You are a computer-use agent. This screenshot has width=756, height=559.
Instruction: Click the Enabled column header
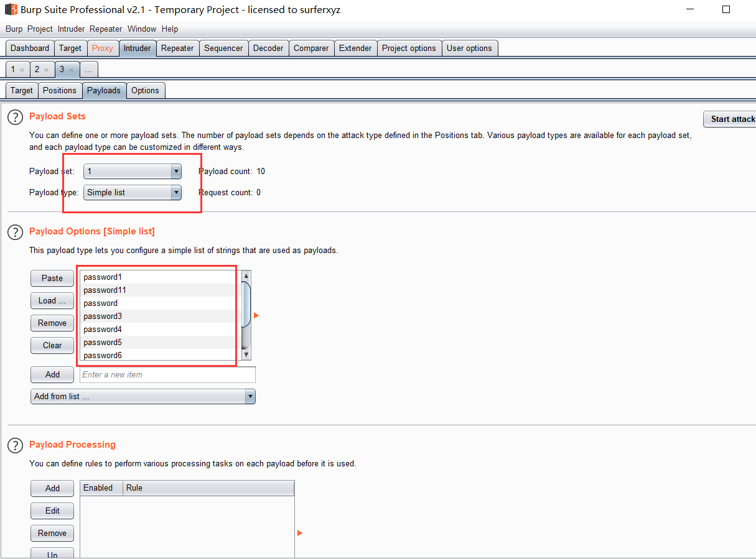pyautogui.click(x=101, y=488)
